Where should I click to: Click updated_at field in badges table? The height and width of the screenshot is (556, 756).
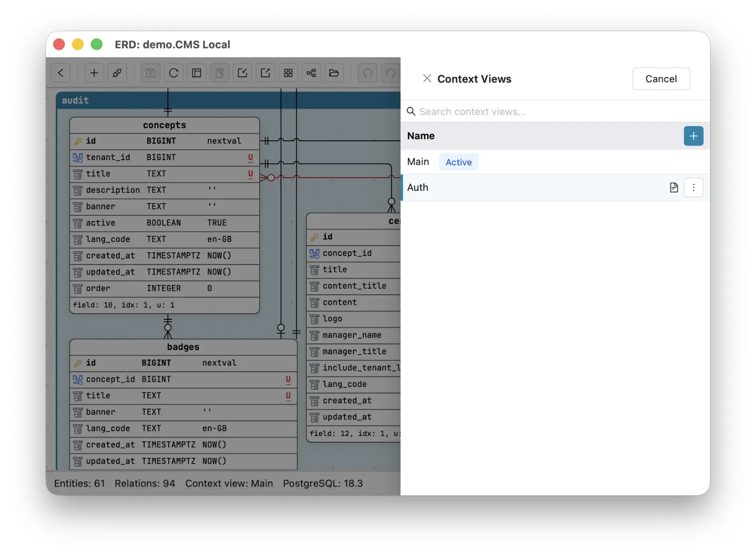coord(183,461)
